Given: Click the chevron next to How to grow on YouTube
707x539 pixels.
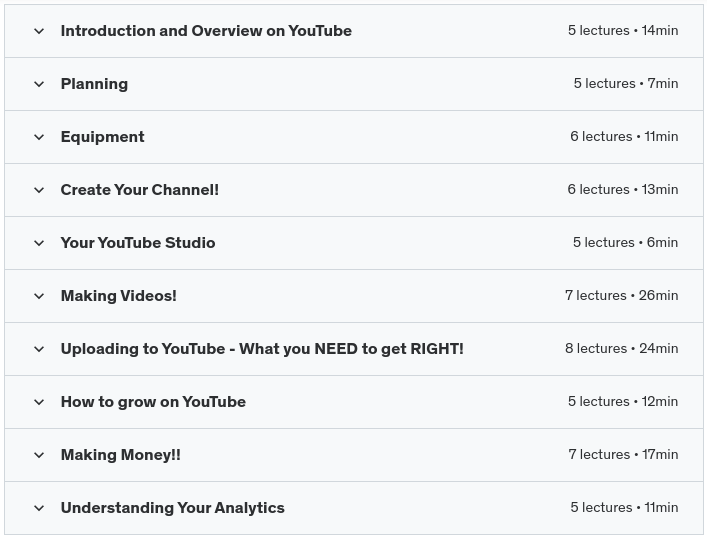Looking at the screenshot, I should [39, 402].
